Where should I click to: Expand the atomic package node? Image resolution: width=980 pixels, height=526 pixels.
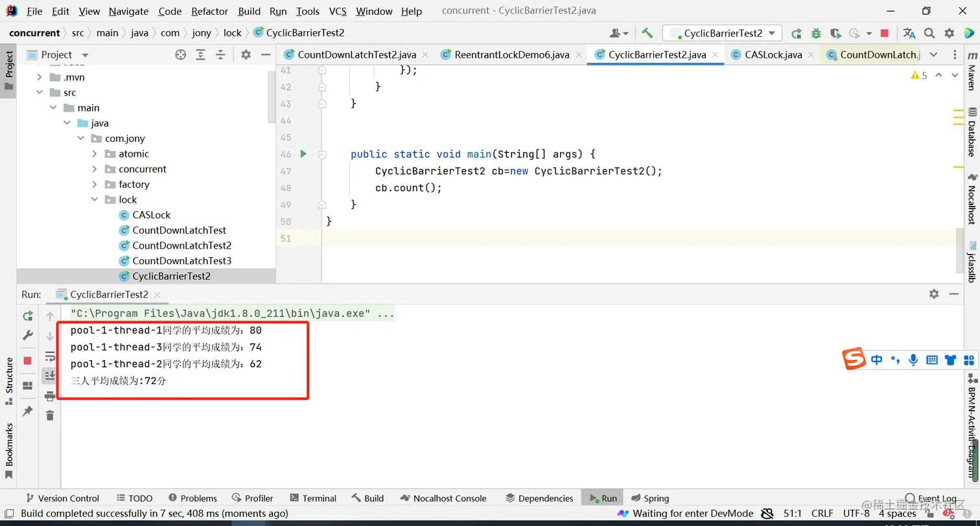pyautogui.click(x=95, y=154)
